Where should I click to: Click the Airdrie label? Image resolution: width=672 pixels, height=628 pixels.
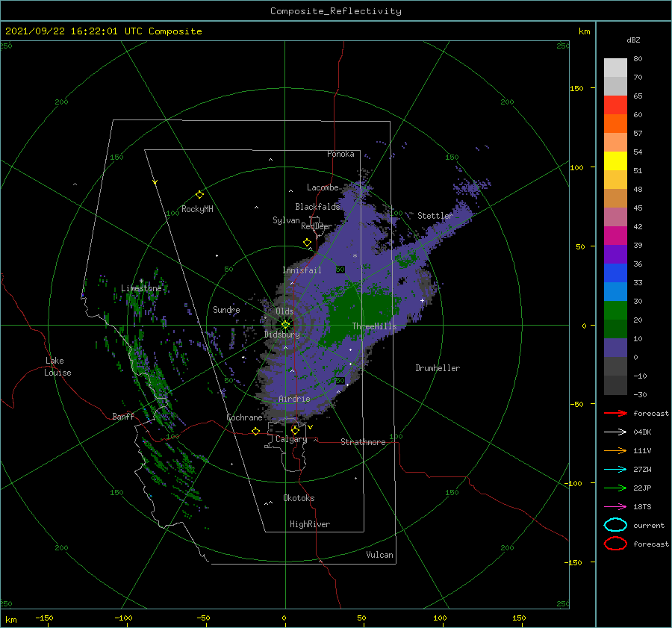pos(294,399)
